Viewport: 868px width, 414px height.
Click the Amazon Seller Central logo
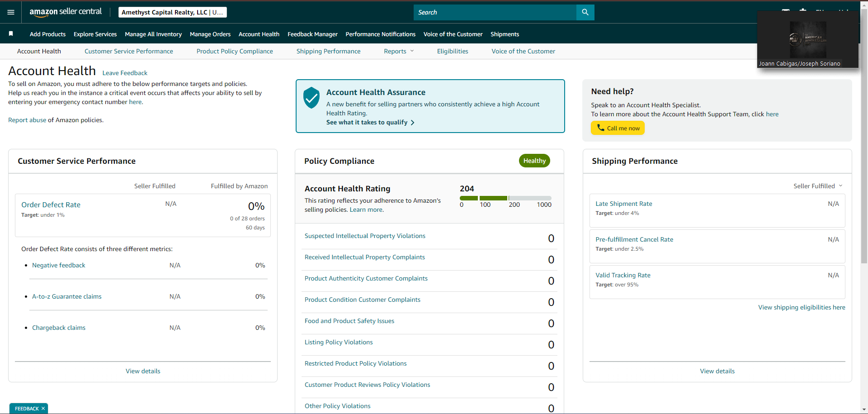(x=66, y=12)
